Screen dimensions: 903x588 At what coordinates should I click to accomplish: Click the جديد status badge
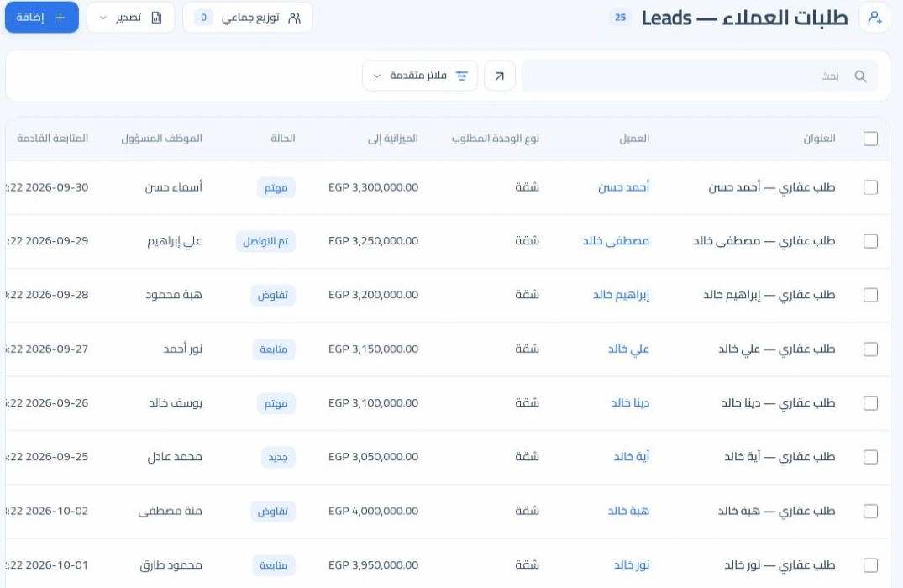click(x=278, y=457)
